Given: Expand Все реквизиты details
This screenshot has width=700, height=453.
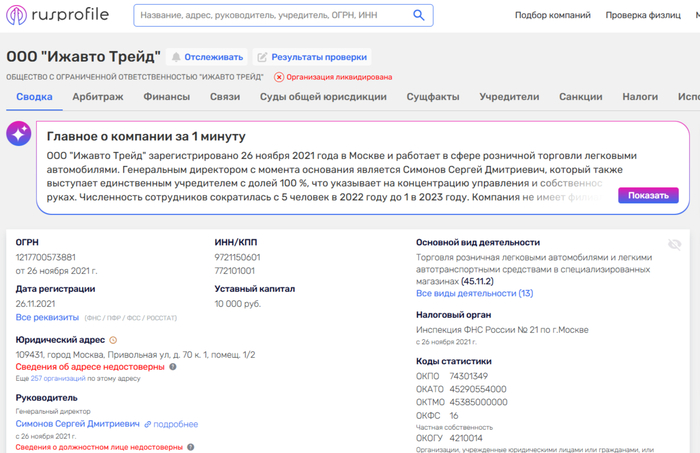Looking at the screenshot, I should pyautogui.click(x=47, y=317).
